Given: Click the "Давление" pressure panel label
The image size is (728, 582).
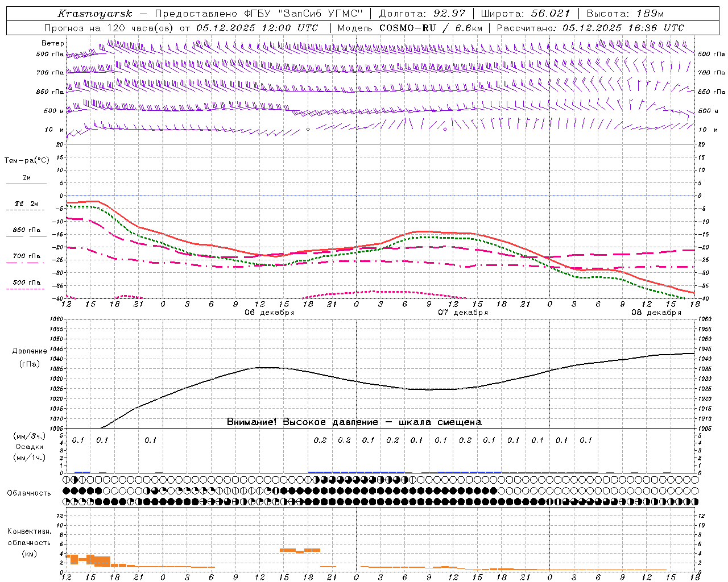Looking at the screenshot, I should click(x=30, y=351).
